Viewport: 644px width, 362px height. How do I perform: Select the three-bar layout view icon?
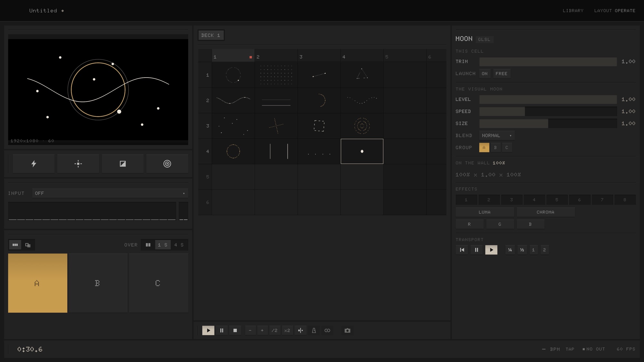click(x=15, y=245)
